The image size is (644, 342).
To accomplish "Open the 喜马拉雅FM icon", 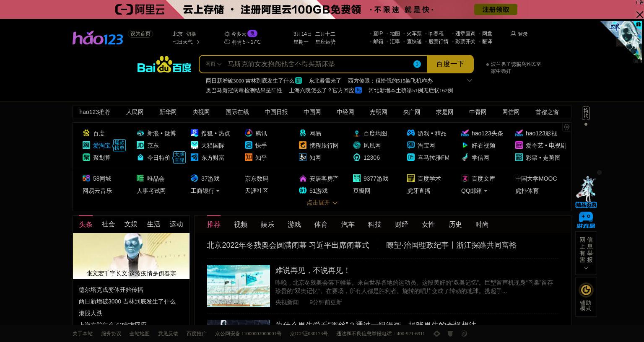I will tap(411, 157).
